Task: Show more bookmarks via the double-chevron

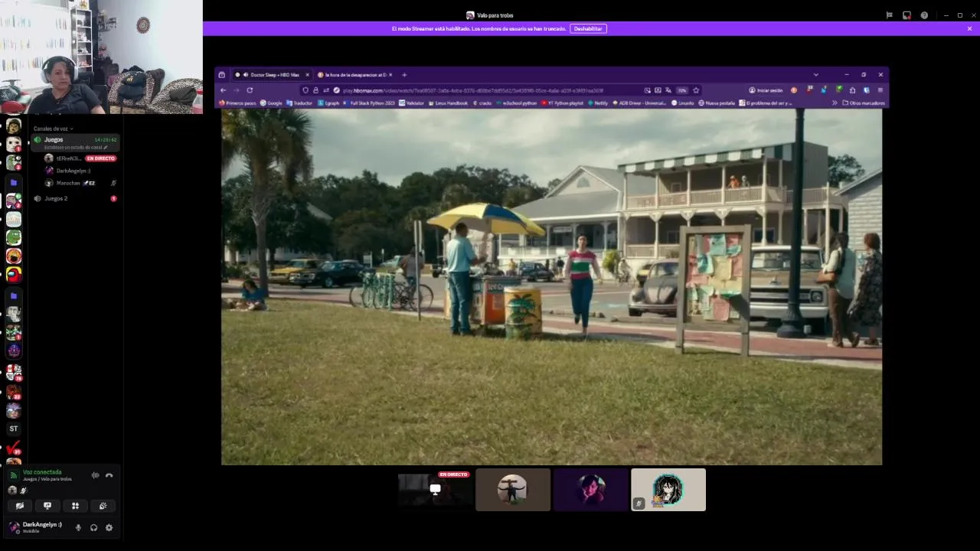Action: click(x=835, y=103)
